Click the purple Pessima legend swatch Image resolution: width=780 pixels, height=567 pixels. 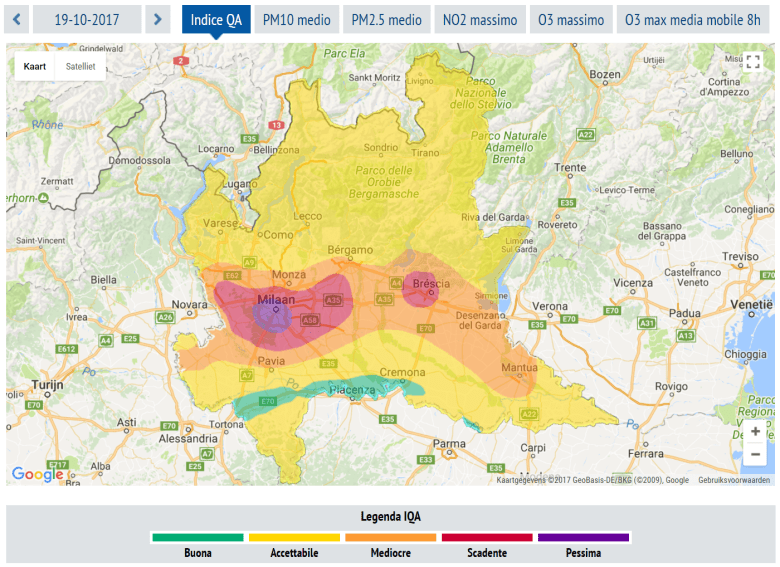(x=583, y=537)
